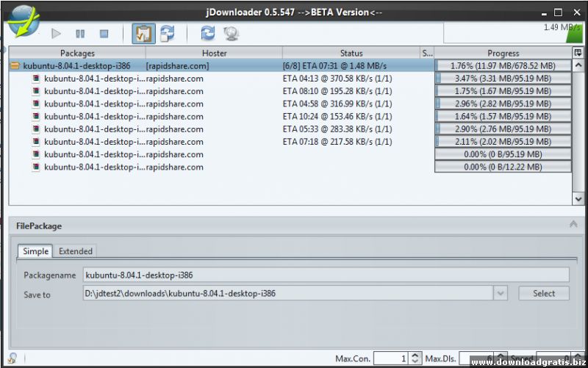Viewport: 588px width, 368px height.
Task: Pause downloads with the pause button
Action: click(x=80, y=34)
